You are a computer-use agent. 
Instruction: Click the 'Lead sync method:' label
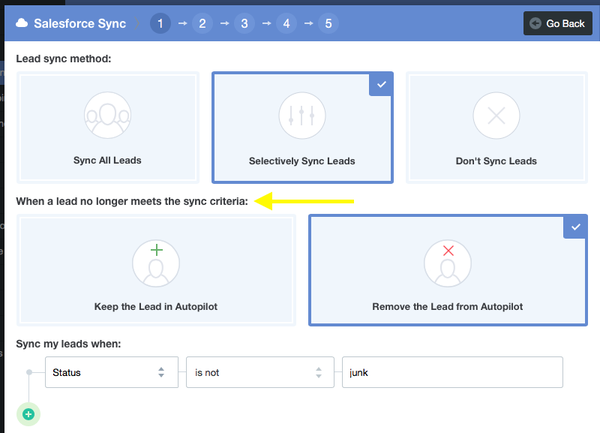pos(64,59)
